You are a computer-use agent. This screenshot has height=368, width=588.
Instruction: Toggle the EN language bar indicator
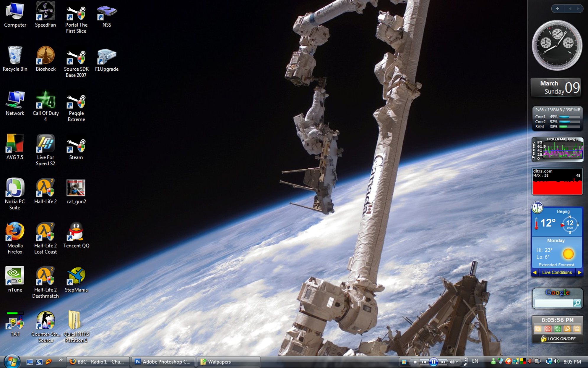click(475, 361)
